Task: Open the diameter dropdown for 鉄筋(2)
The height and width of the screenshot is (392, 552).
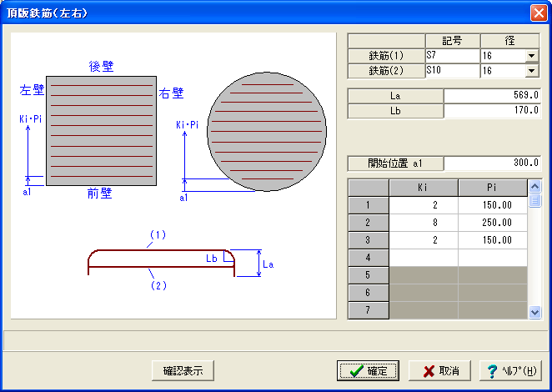Action: coord(532,71)
